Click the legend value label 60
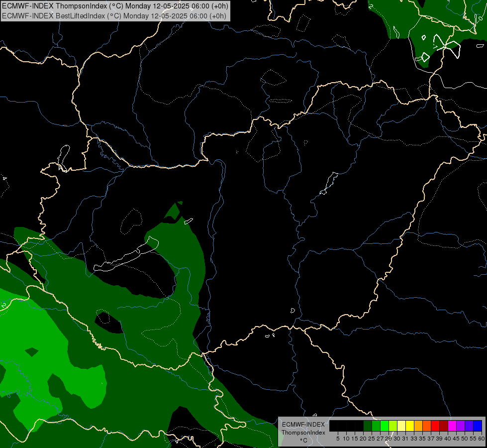Screen dimensions: 487x448 pyautogui.click(x=482, y=439)
